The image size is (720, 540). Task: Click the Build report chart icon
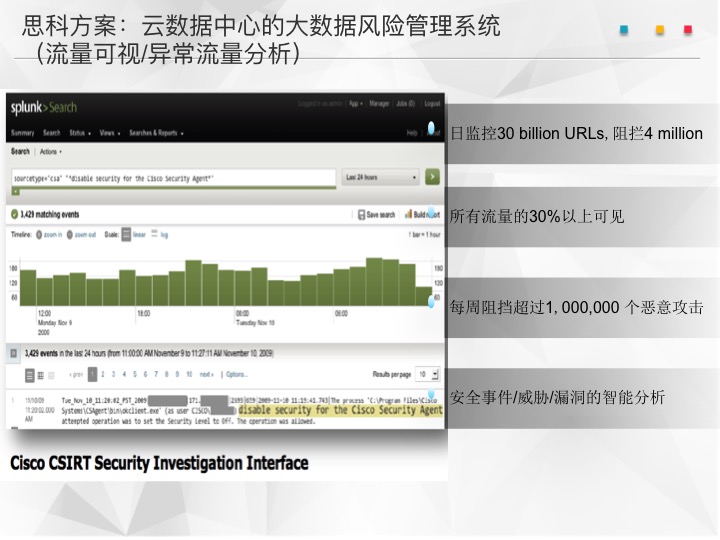(408, 214)
